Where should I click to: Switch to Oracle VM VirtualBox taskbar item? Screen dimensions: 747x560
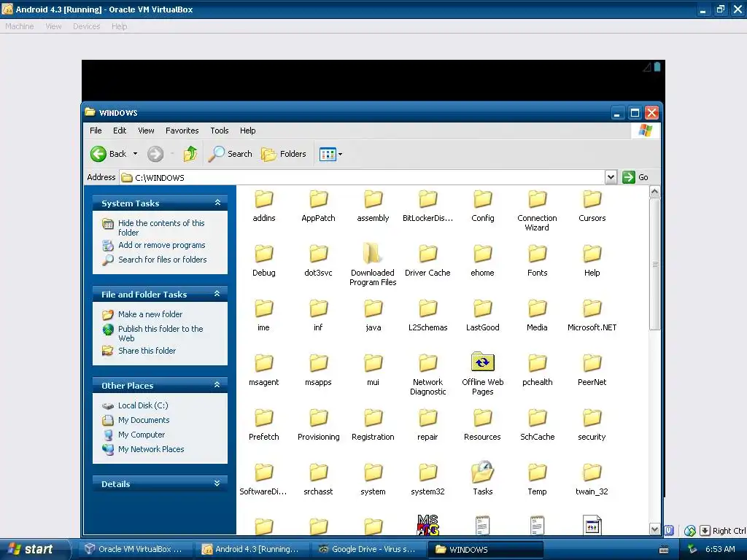click(x=135, y=549)
